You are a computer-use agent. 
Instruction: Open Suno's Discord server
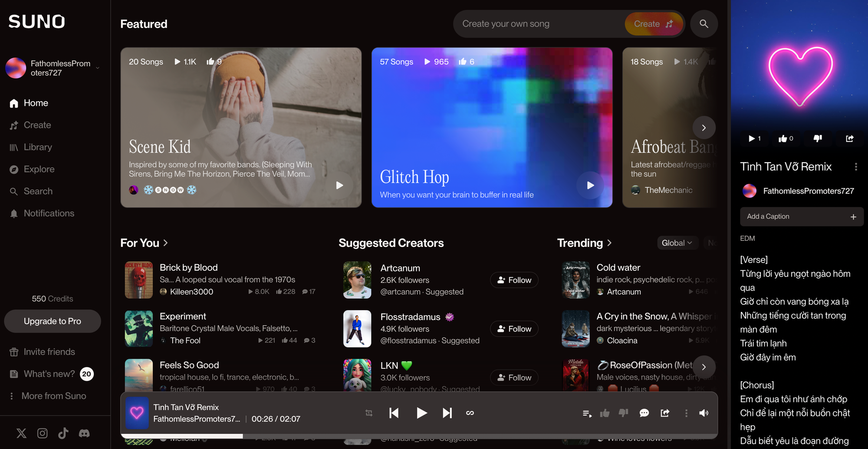(x=84, y=433)
